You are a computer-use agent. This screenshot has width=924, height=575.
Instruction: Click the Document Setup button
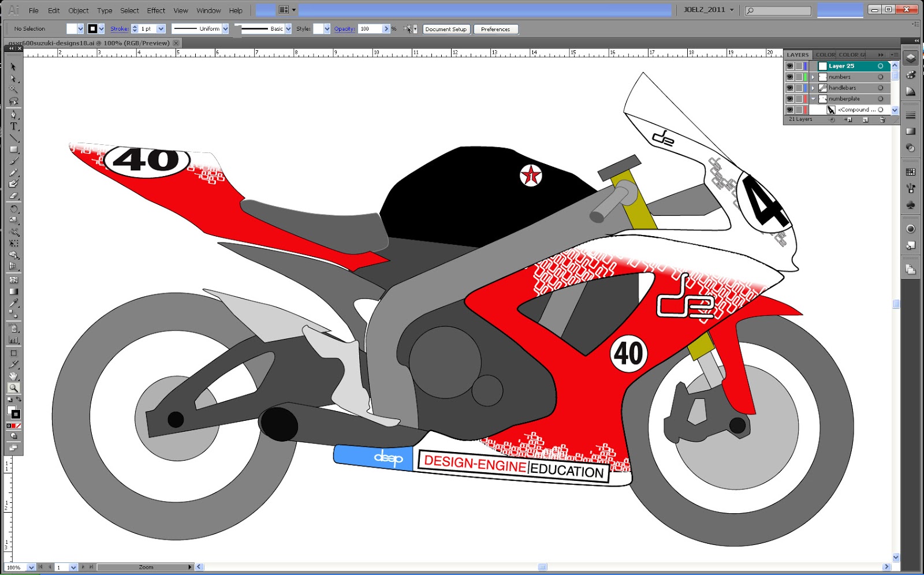(x=446, y=29)
